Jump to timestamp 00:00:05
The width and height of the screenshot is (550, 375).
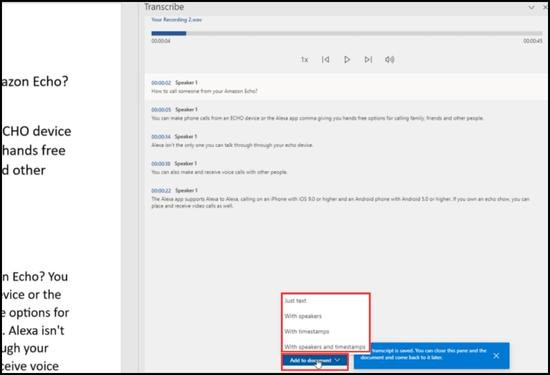point(161,110)
